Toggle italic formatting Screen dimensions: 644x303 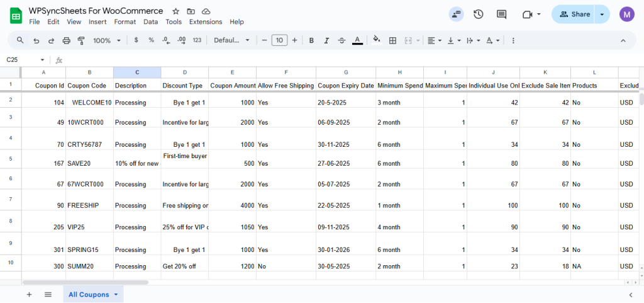coord(326,40)
